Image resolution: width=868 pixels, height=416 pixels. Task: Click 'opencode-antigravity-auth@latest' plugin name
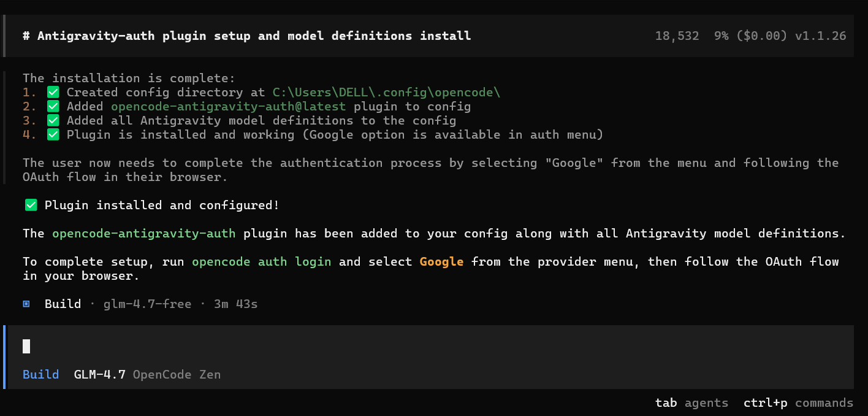229,106
